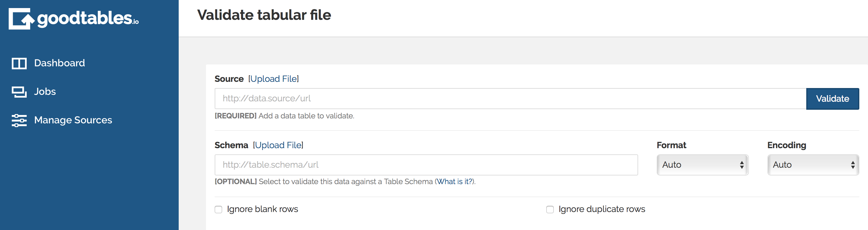This screenshot has width=868, height=230.
Task: Focus the data source URL field
Action: (x=511, y=99)
